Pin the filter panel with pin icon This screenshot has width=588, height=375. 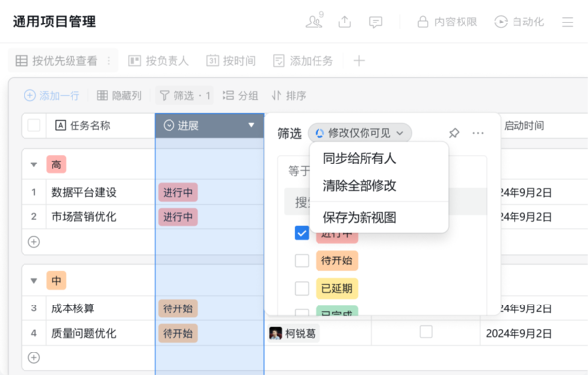tap(454, 133)
